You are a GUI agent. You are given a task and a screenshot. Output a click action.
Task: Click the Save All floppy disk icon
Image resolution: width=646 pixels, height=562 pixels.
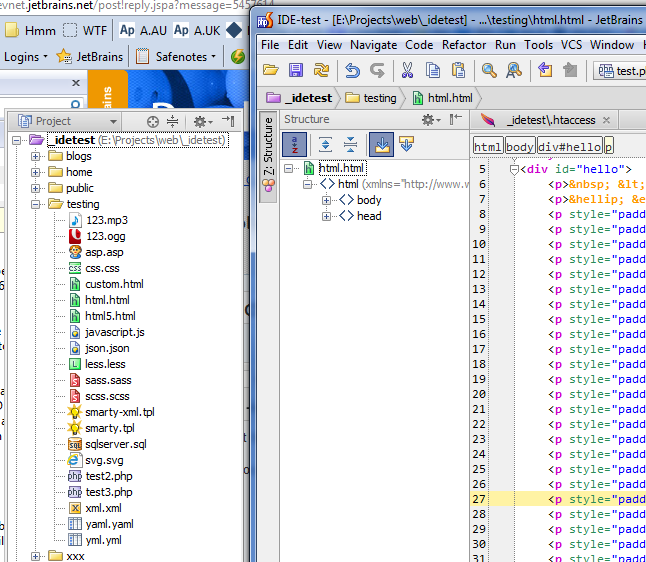point(296,70)
